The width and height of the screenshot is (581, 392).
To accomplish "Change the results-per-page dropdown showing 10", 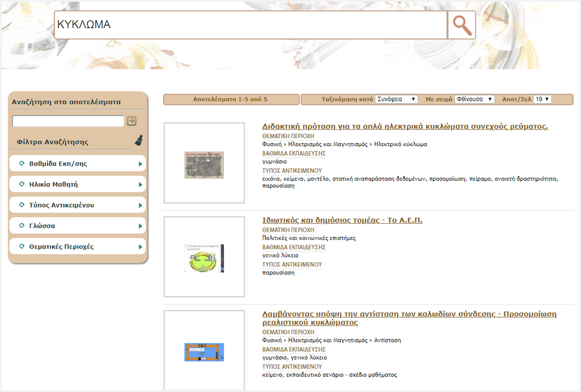I will (x=542, y=99).
